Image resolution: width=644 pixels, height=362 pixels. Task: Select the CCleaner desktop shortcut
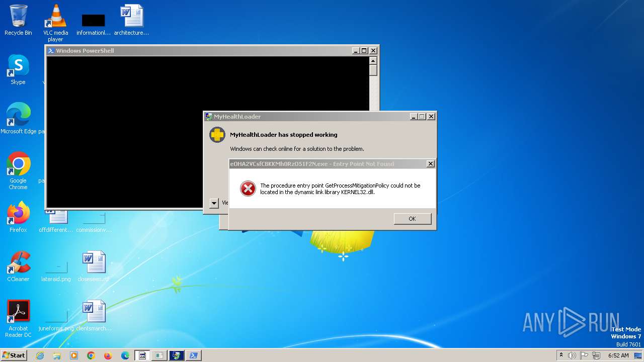point(18,266)
